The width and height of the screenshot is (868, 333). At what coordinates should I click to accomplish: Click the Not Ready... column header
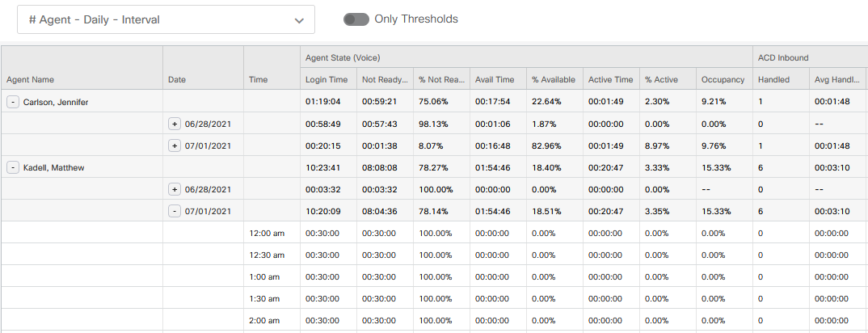tap(384, 80)
